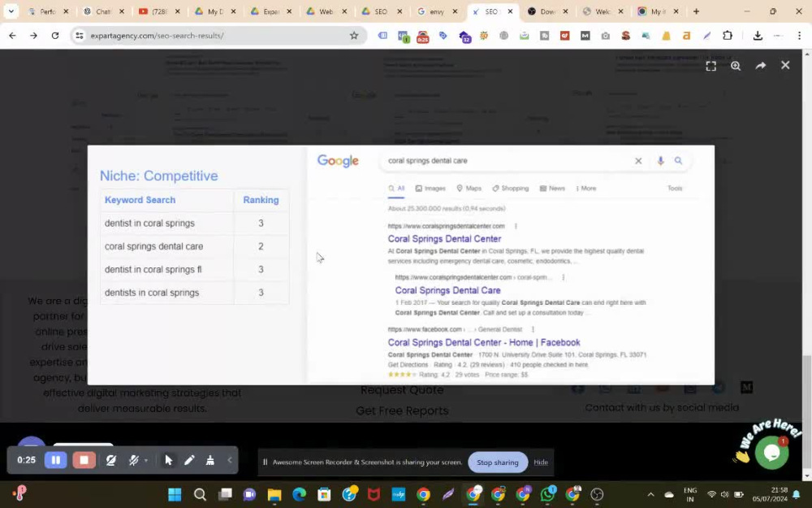Collapse the recorder toolbar with chevron
This screenshot has width=812, height=508.
coord(230,460)
